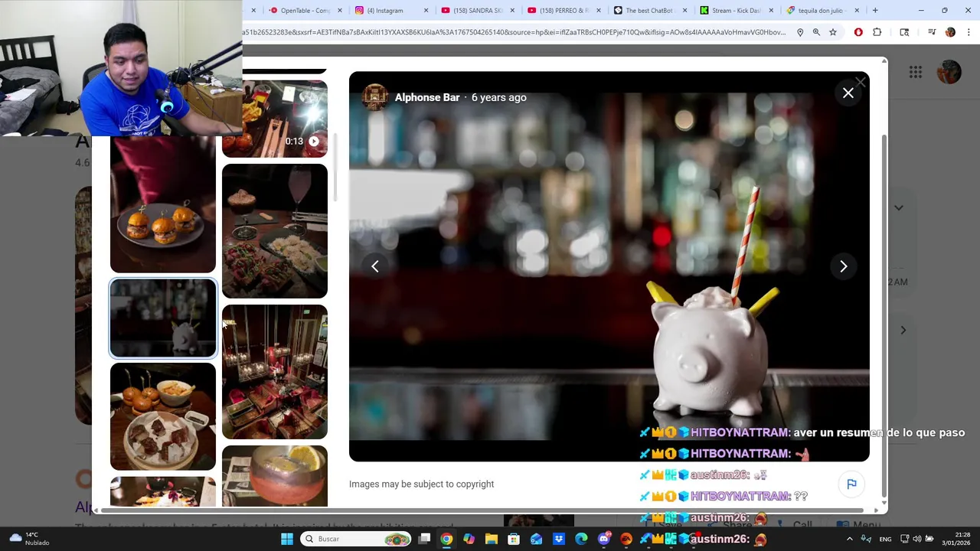The image size is (980, 551).
Task: Switch to the Stream - Kick Dashboard tab
Action: 735,11
